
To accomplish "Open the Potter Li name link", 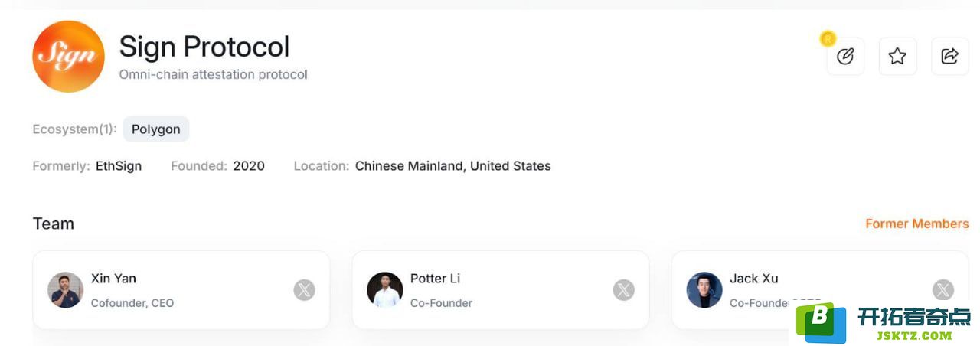I will pos(436,278).
